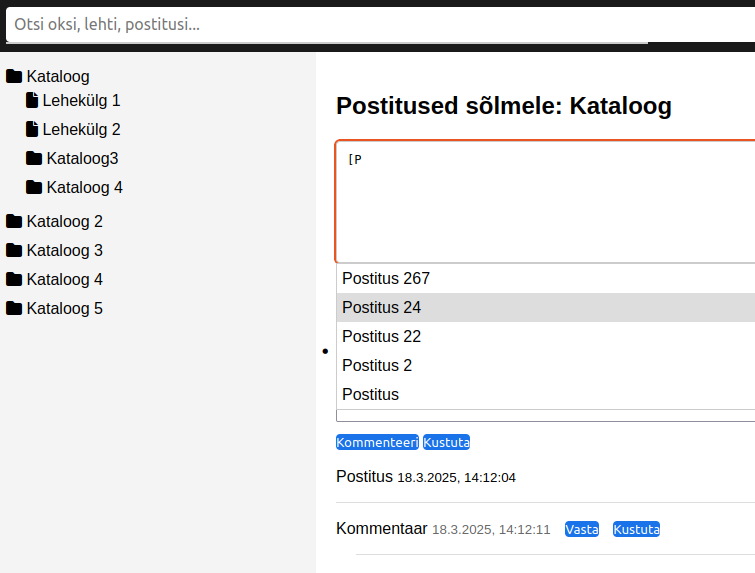Click the folder icon of nested Kataloog 4
The image size is (755, 573).
coord(34,187)
